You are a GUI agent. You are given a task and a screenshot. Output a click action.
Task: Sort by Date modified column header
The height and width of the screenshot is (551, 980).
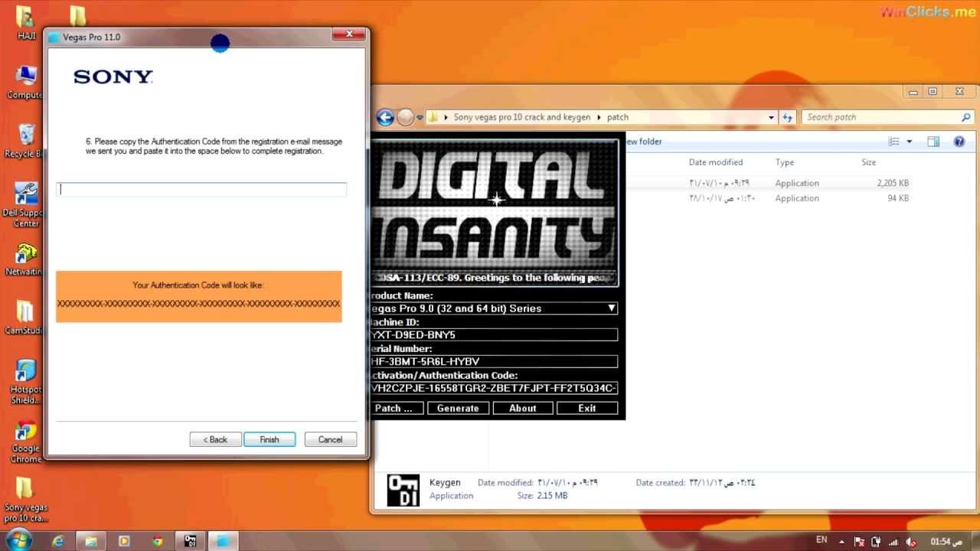(715, 162)
